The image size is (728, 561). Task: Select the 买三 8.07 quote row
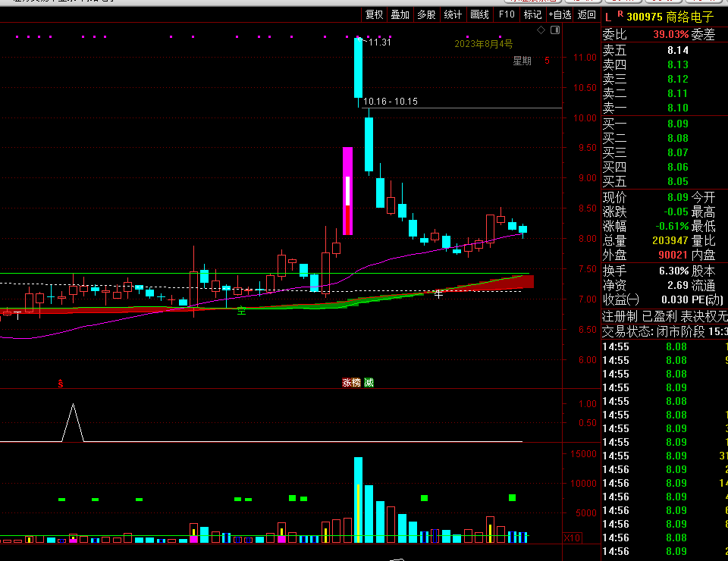(664, 152)
